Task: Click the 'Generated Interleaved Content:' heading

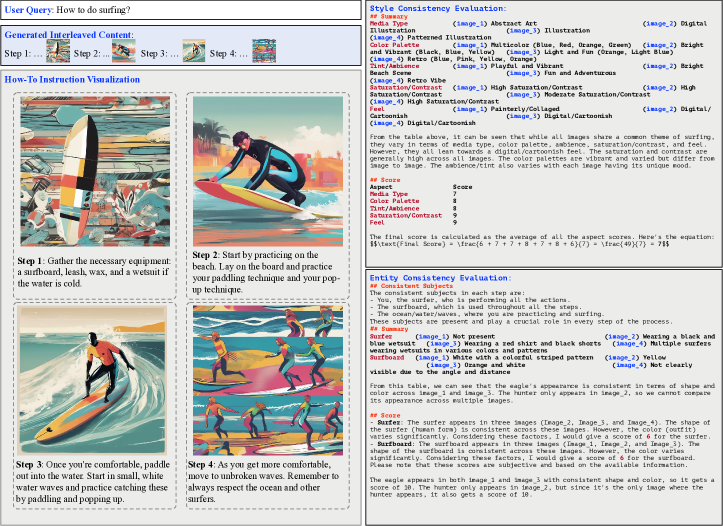Action: tap(69, 35)
